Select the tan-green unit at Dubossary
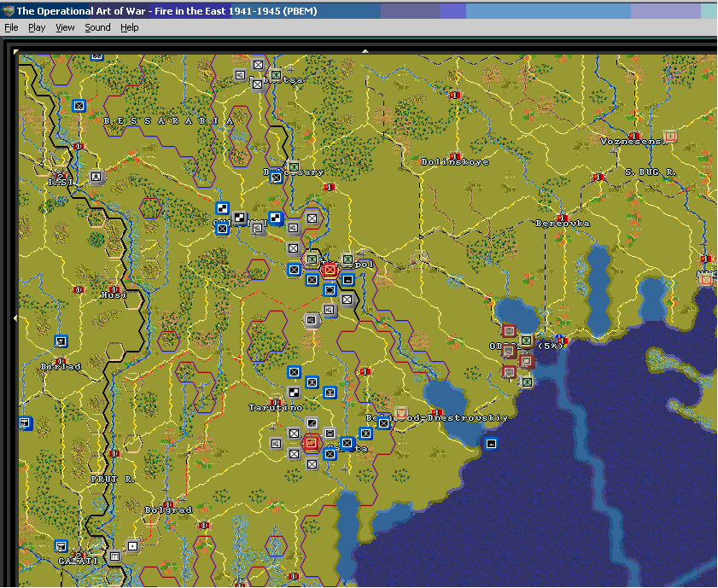Image resolution: width=718 pixels, height=588 pixels. 294,167
